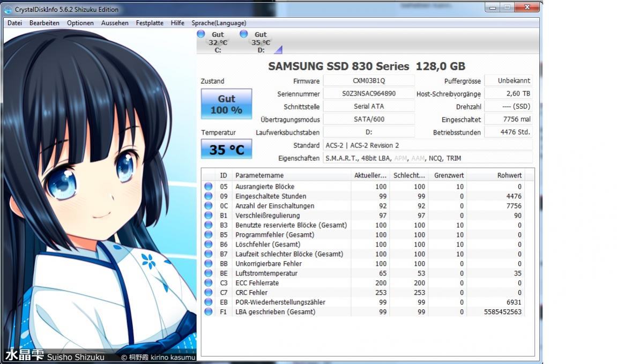Image resolution: width=617 pixels, height=364 pixels.
Task: Click raw value 6931 of POR-Wiederherstellungszähler
Action: (514, 302)
